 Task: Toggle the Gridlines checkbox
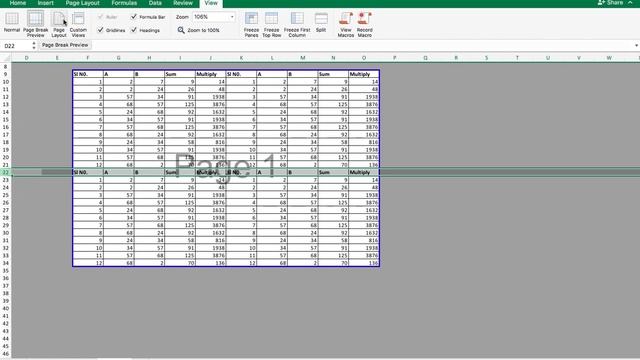[100, 30]
